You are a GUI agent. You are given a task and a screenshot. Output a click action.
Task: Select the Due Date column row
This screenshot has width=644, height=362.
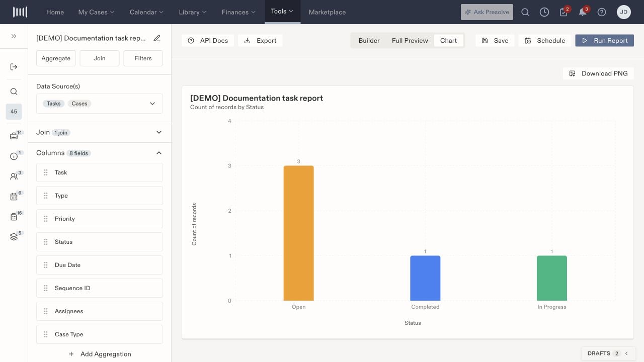point(100,265)
